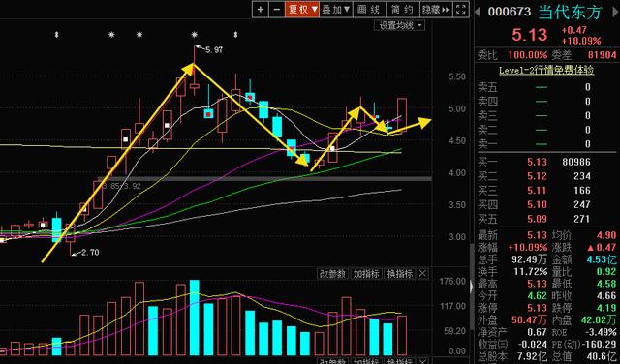
Task: Click 换指标 to change indicator
Action: pyautogui.click(x=400, y=274)
